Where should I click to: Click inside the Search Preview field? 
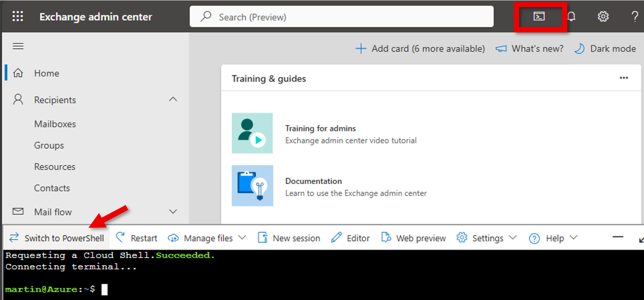[341, 17]
